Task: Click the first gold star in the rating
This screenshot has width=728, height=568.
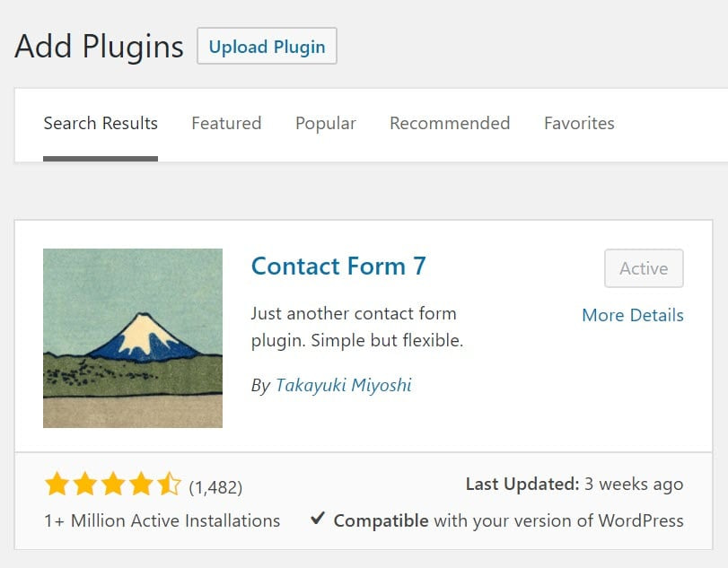Action: pos(57,485)
